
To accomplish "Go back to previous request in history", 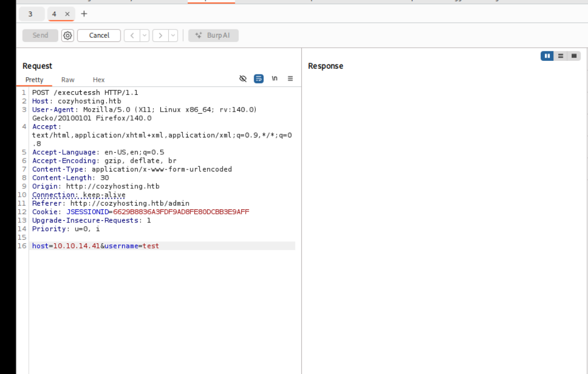I will pos(132,36).
